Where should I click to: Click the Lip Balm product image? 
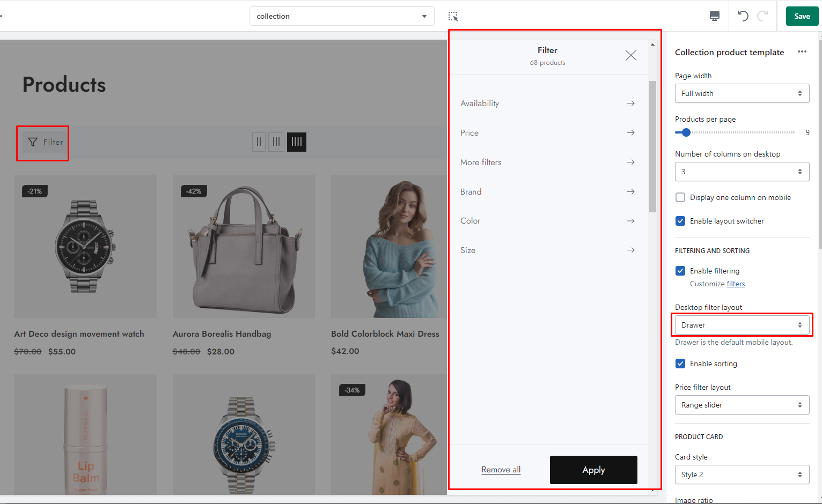point(85,434)
